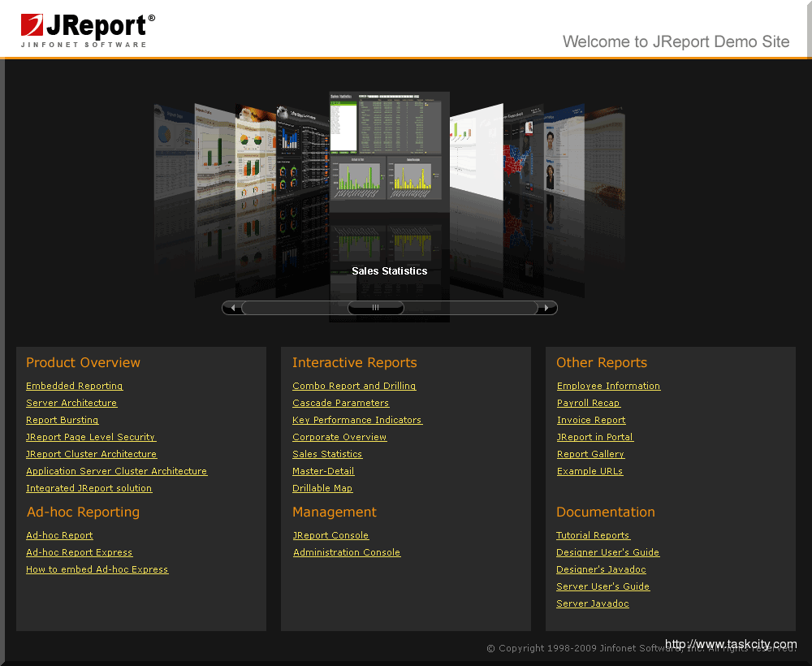Open the Server User's Guide link
Screen dimensions: 812x666
603,586
